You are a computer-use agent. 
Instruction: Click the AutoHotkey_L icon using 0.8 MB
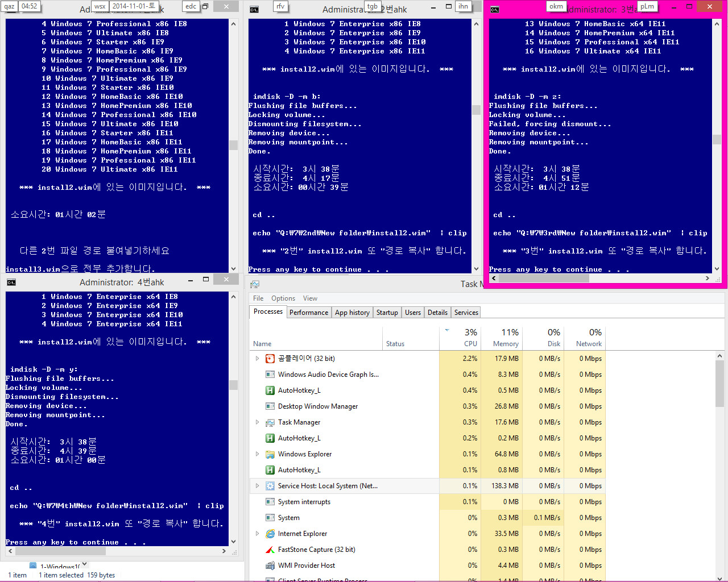point(271,470)
